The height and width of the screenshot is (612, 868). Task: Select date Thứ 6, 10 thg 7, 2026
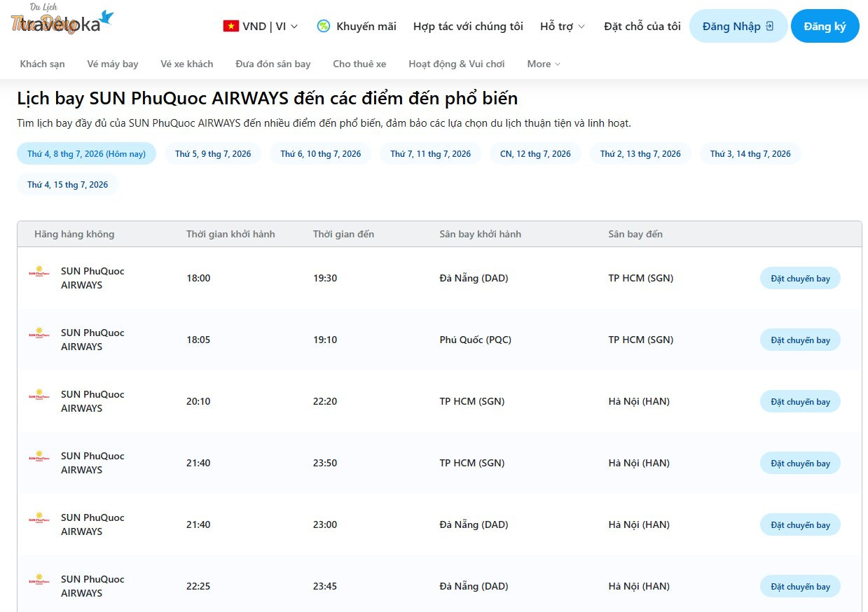[x=321, y=153]
